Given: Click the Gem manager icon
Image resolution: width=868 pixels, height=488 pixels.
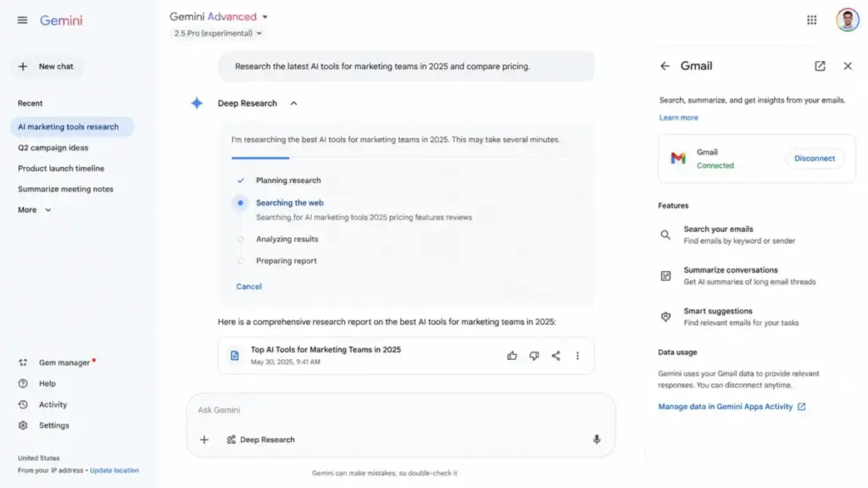Looking at the screenshot, I should (x=23, y=363).
